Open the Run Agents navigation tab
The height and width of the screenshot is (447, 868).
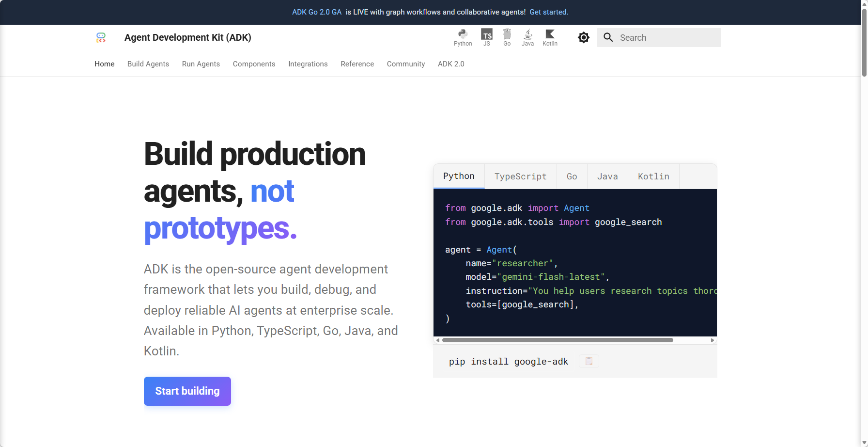pyautogui.click(x=201, y=64)
